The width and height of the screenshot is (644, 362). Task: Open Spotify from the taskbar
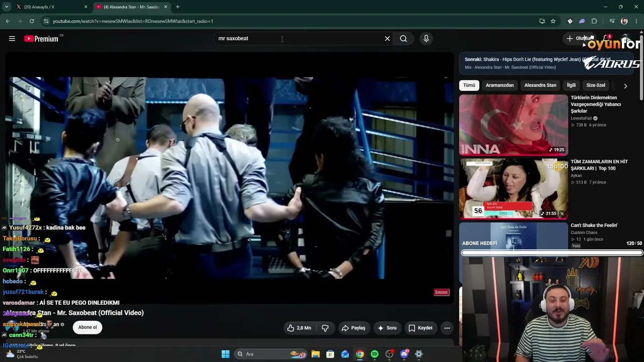click(x=374, y=354)
